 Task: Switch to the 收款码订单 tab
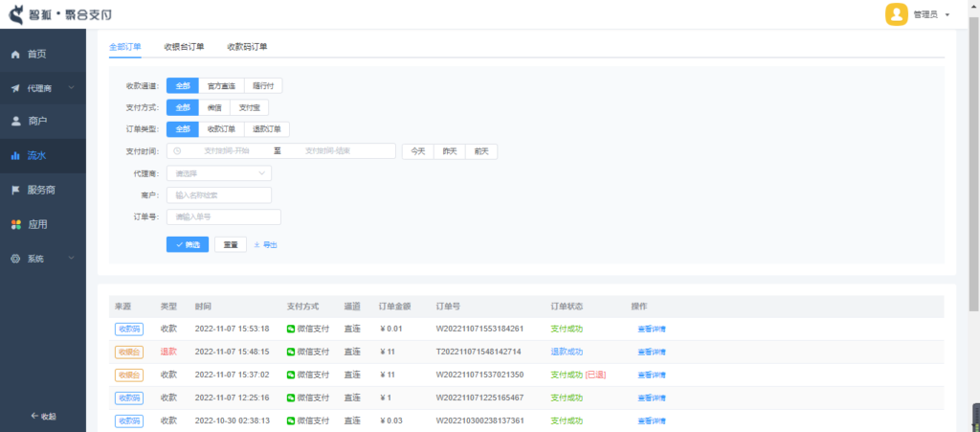[247, 46]
